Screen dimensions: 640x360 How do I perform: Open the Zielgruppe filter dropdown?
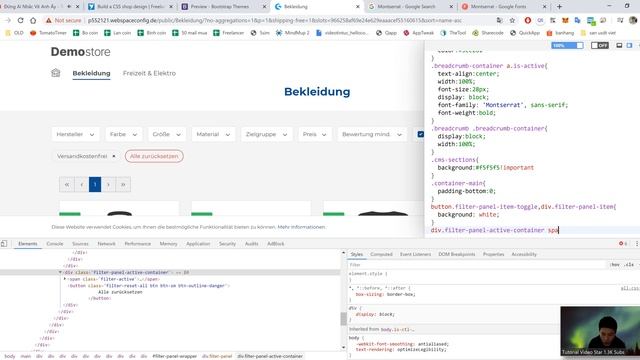pos(267,134)
